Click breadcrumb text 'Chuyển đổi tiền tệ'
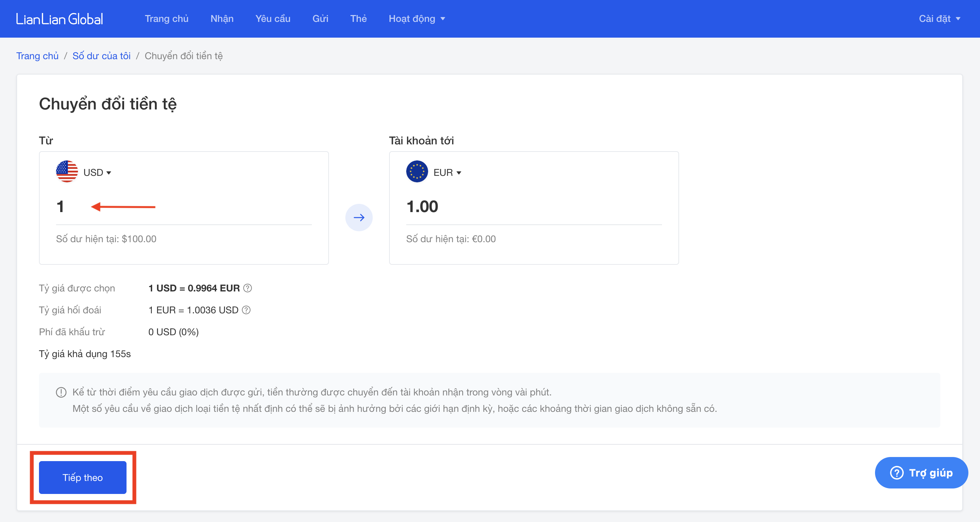The height and width of the screenshot is (522, 980). point(184,56)
